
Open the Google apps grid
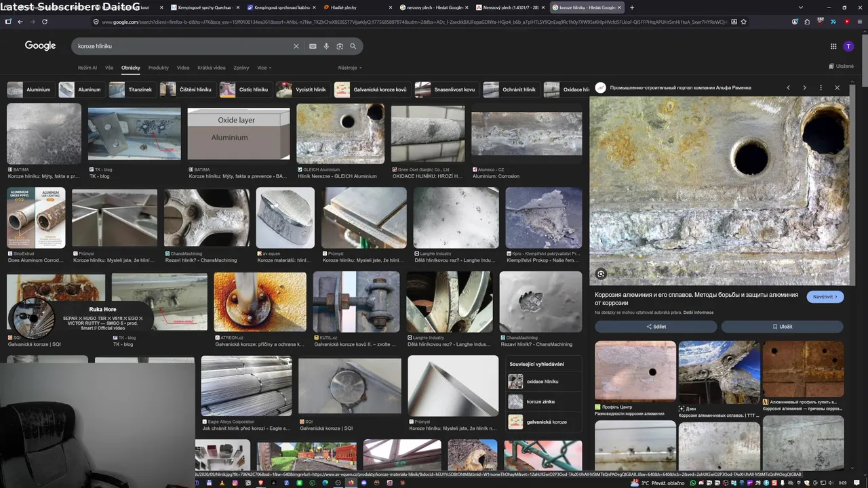(x=833, y=46)
